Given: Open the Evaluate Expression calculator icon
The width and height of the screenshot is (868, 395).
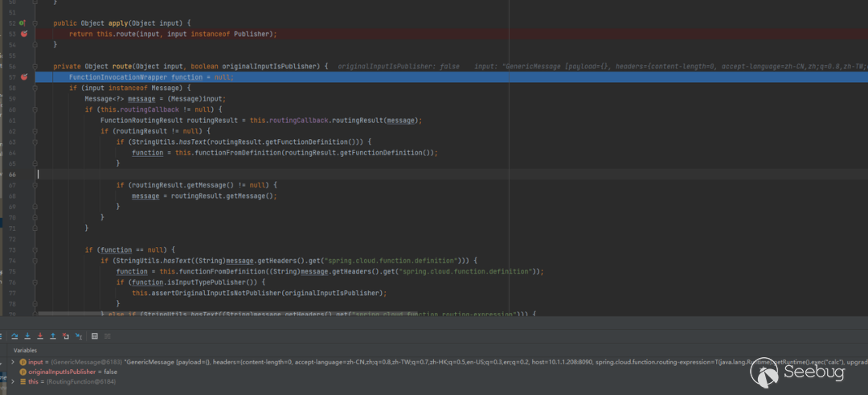Looking at the screenshot, I should tap(95, 335).
